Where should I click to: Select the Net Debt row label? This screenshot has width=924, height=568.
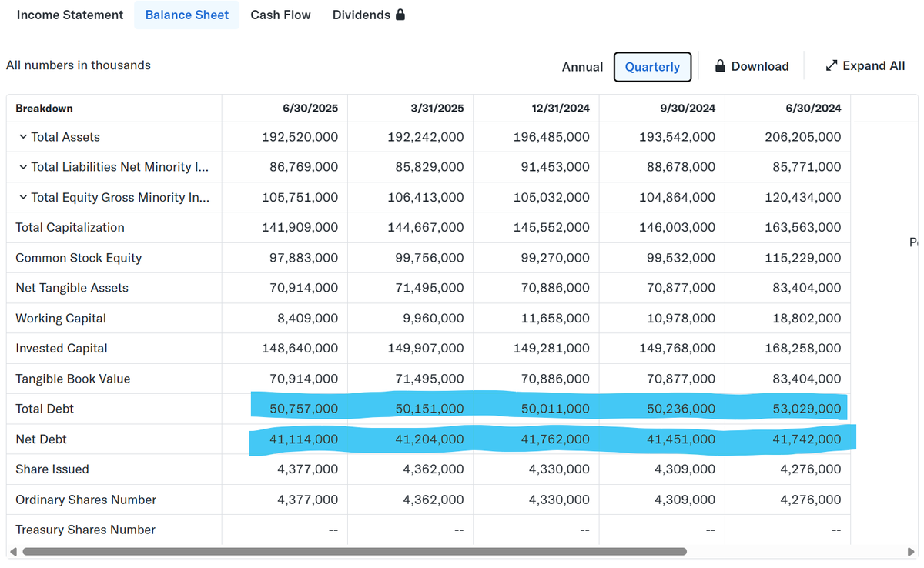pos(41,439)
